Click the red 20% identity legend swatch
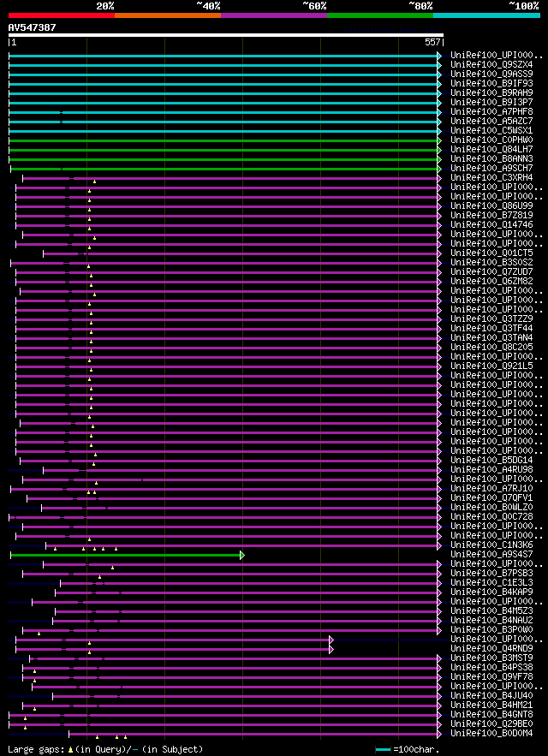 [62, 15]
